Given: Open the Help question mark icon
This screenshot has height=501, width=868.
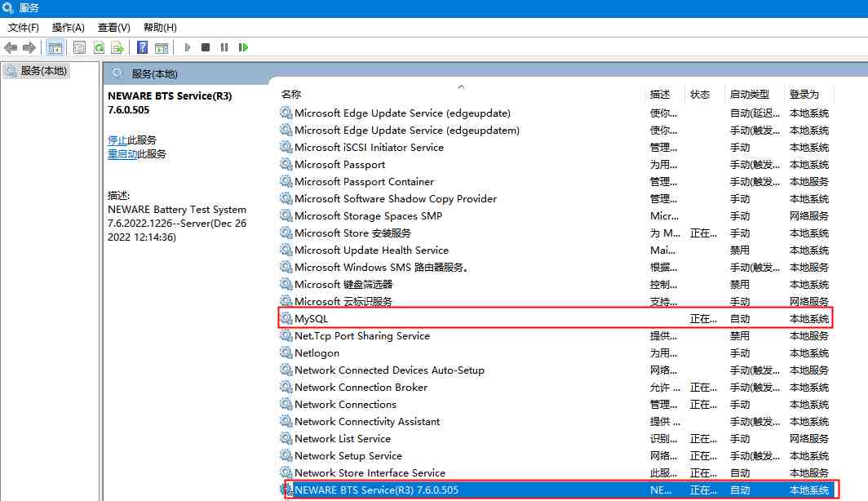Looking at the screenshot, I should (142, 47).
